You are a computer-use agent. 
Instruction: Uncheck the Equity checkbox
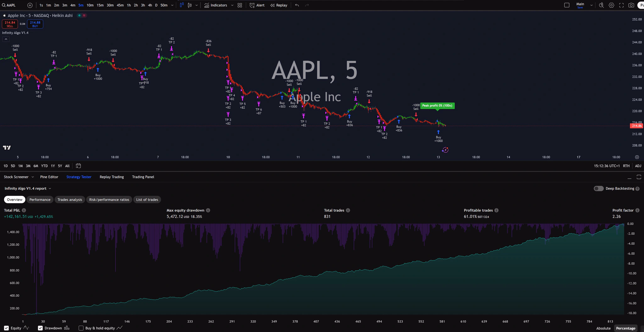pyautogui.click(x=6, y=328)
